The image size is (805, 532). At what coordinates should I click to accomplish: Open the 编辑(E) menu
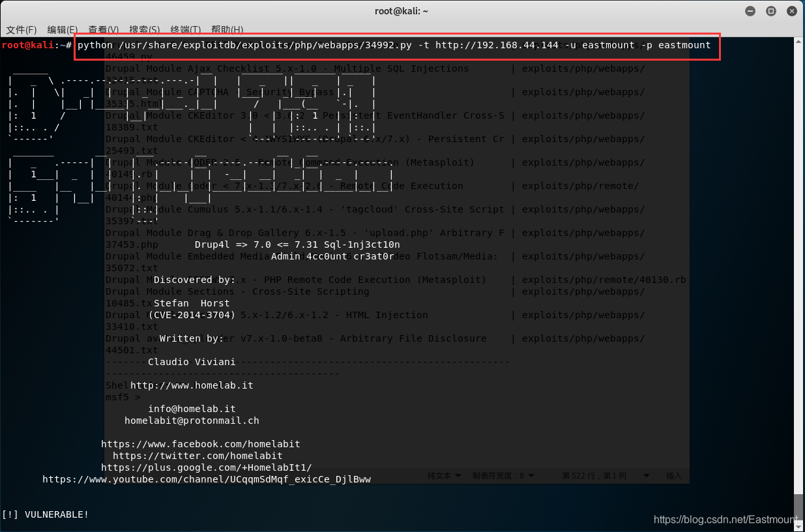coord(63,30)
